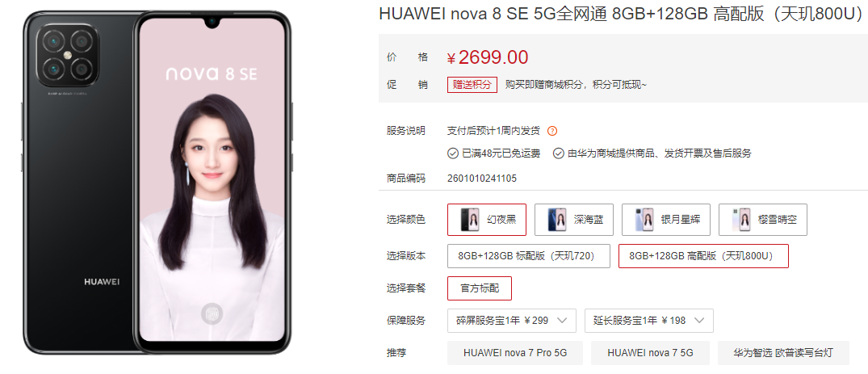This screenshot has width=868, height=374.
Task: Click the checkmark icon beside 由华为商城提供商品
Action: (558, 153)
